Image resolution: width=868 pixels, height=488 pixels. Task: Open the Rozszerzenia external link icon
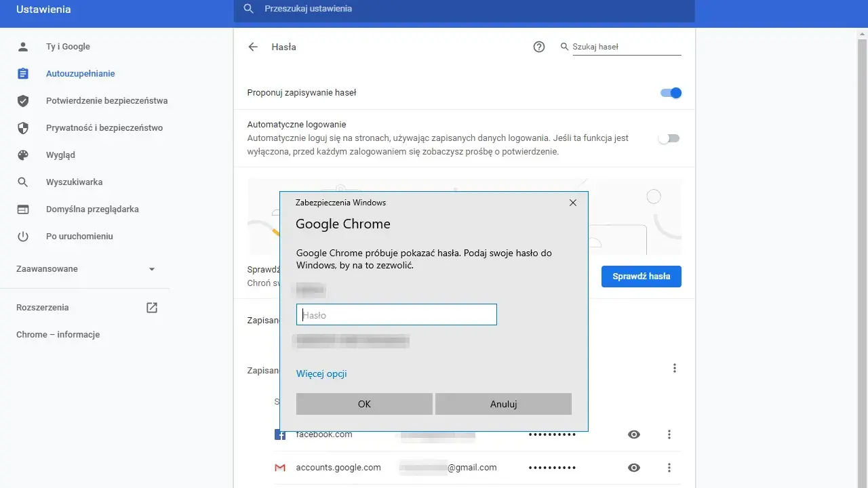[152, 308]
